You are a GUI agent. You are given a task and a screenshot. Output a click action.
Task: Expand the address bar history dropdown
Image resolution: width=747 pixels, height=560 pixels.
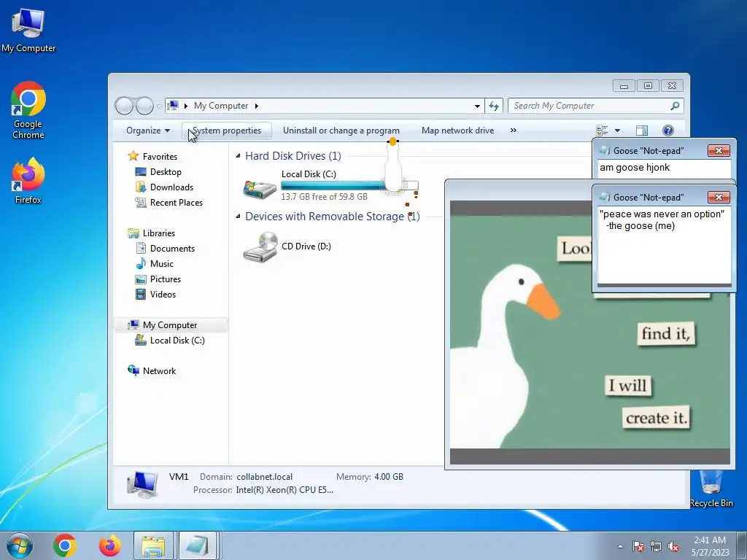[477, 106]
